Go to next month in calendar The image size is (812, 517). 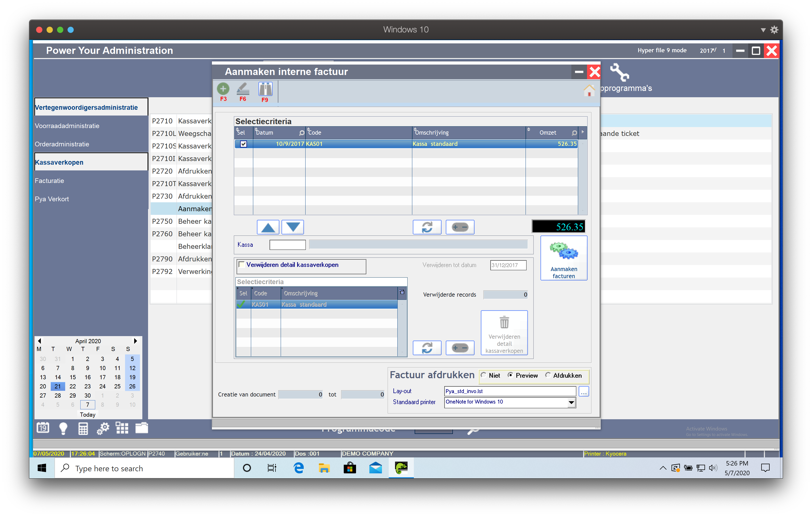click(135, 341)
